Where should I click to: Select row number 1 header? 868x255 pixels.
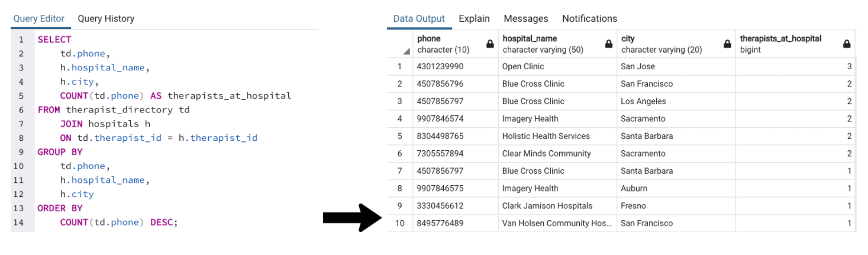click(x=400, y=67)
